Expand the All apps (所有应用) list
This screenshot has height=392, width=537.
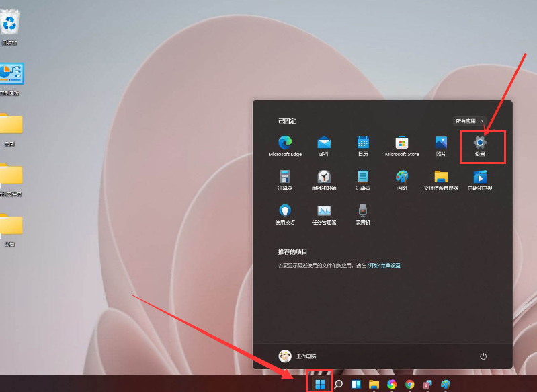coord(470,121)
